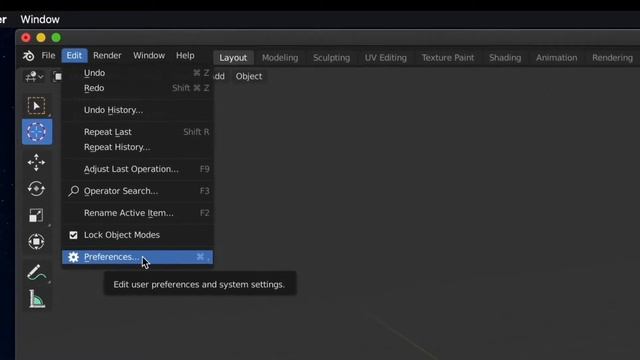Select the Measure tool
640x360 pixels.
(37, 299)
